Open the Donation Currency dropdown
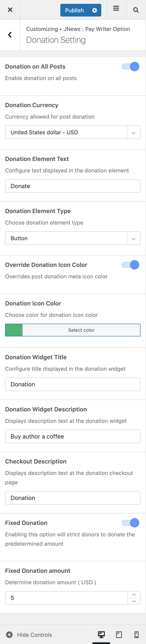Screen dimensions: 146x644 tap(134, 132)
